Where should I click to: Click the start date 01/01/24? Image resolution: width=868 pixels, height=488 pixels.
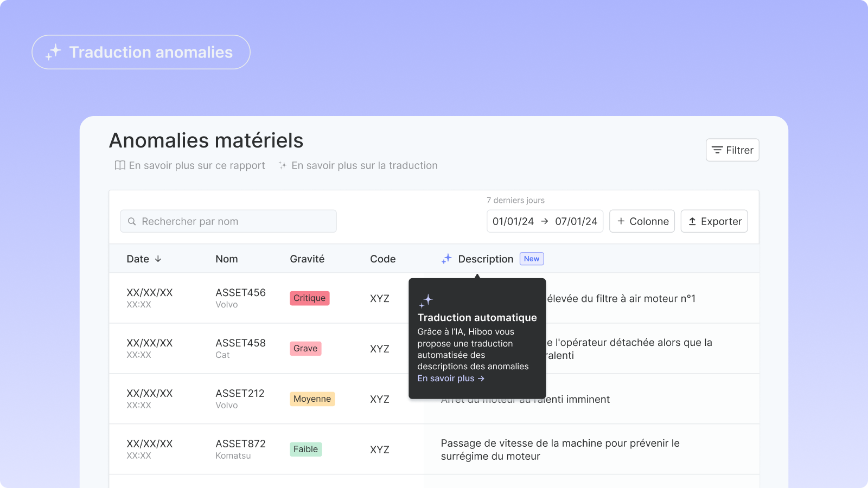[x=513, y=221]
